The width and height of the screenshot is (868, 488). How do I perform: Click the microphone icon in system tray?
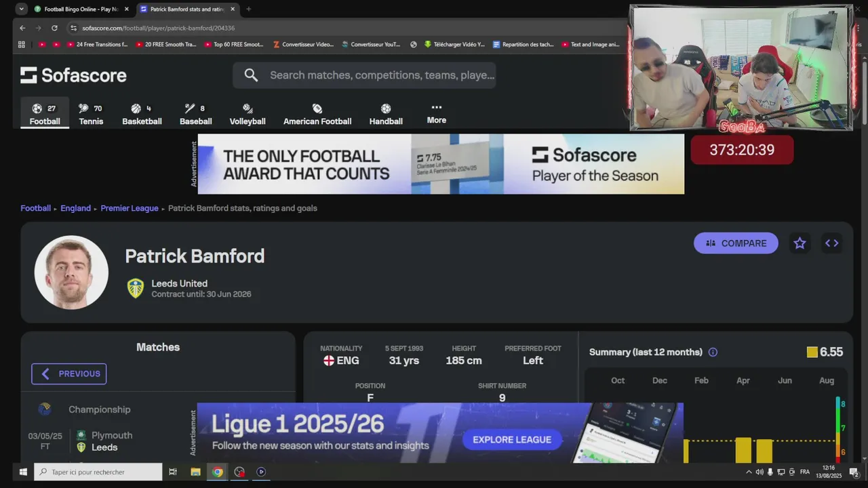(770, 472)
